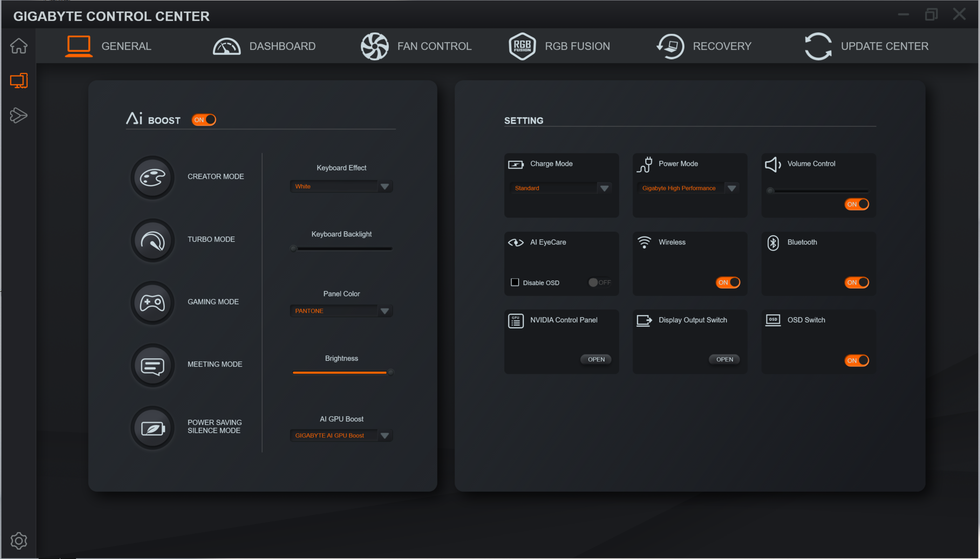Check the Disable OSD checkbox
This screenshot has height=559, width=980.
514,282
